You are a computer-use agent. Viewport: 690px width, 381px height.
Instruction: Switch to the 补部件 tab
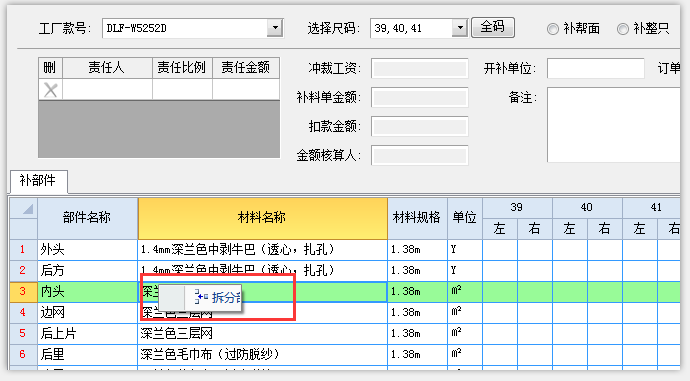coord(38,181)
